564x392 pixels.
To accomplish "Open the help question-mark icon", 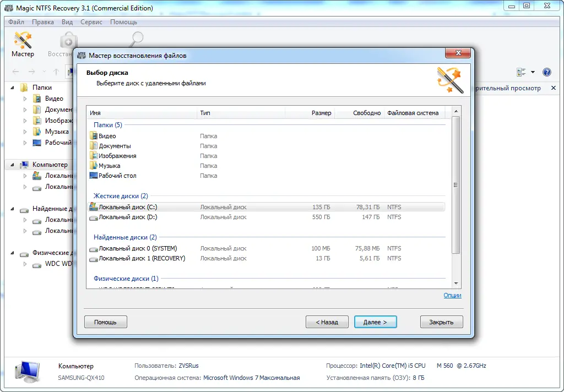I will (547, 72).
